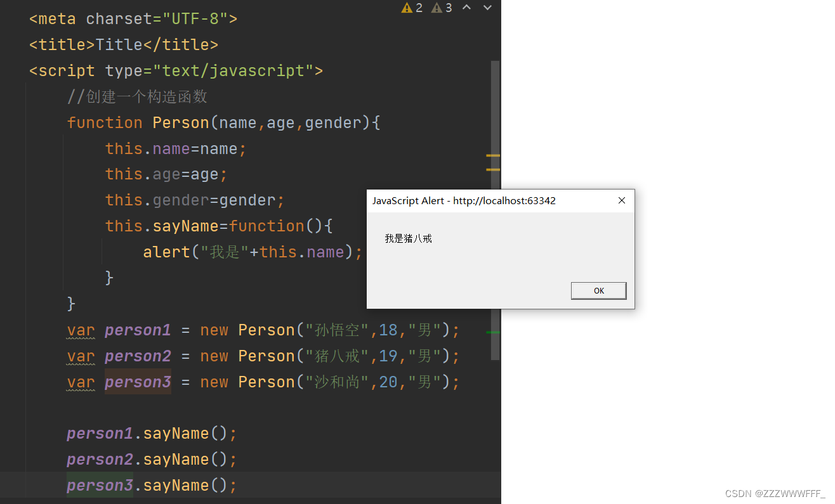Click the 'person3.sayName();' call
835x504 pixels.
tap(152, 486)
